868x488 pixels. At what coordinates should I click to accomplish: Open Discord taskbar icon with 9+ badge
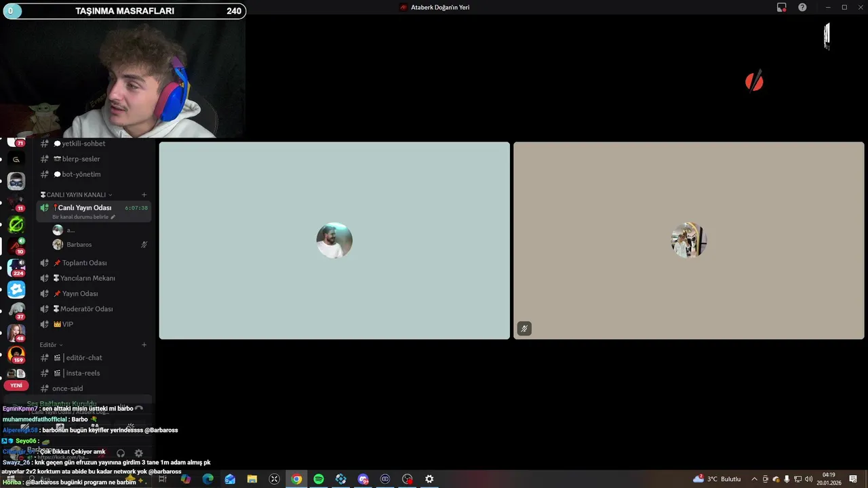363,479
